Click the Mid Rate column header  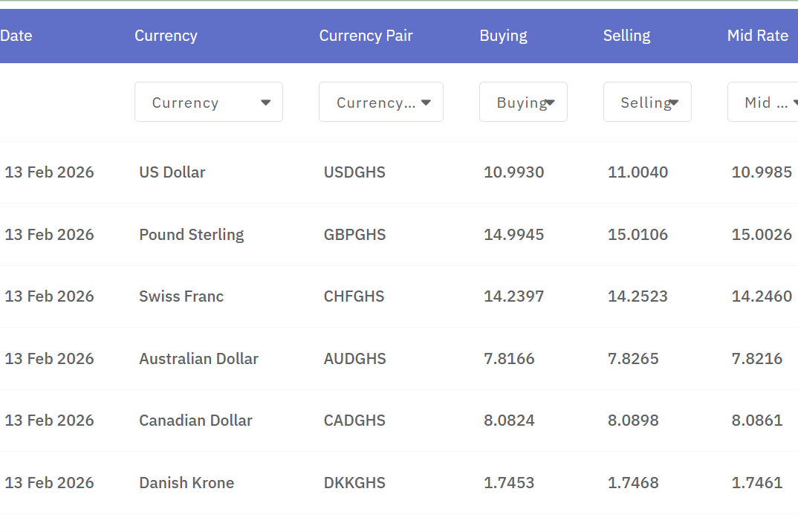click(x=757, y=36)
